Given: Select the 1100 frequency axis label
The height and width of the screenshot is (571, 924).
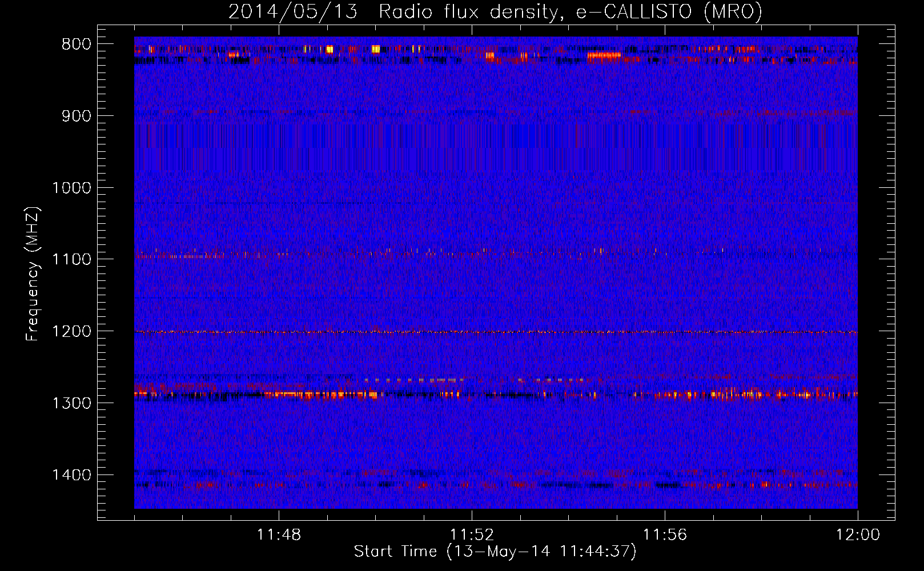Looking at the screenshot, I should click(x=72, y=259).
